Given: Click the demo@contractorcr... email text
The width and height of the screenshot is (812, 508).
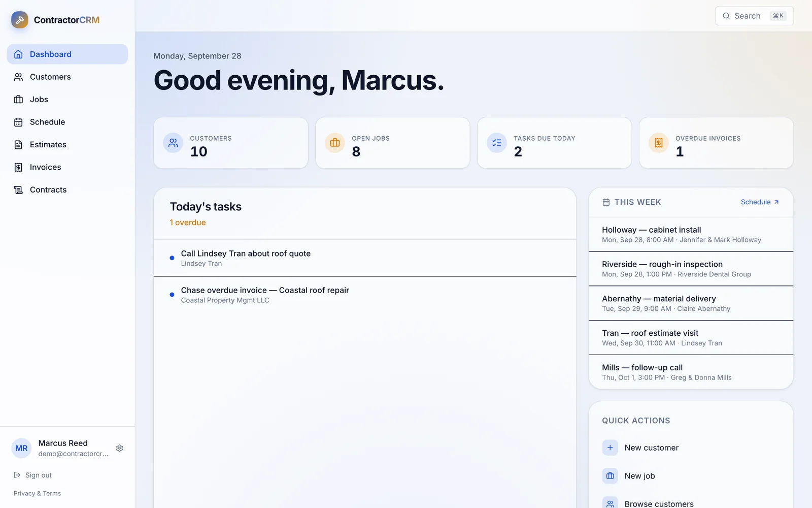Looking at the screenshot, I should [x=73, y=454].
